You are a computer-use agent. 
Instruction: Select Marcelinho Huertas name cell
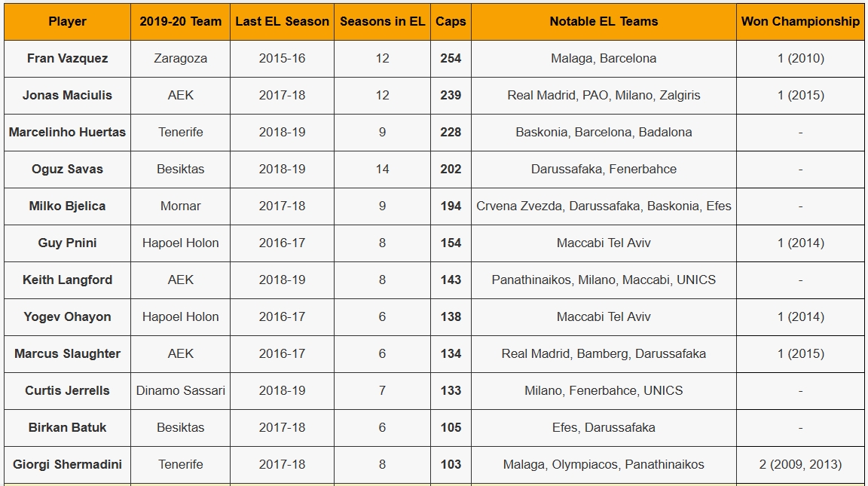click(x=67, y=133)
